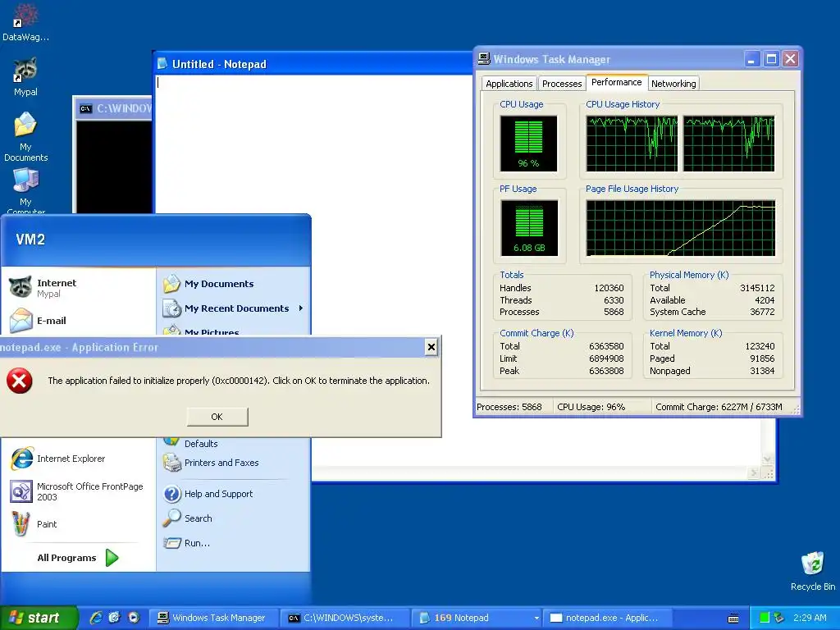Image resolution: width=840 pixels, height=630 pixels.
Task: Click the Commit Charge: 6227M / 6733M status
Action: click(x=719, y=407)
